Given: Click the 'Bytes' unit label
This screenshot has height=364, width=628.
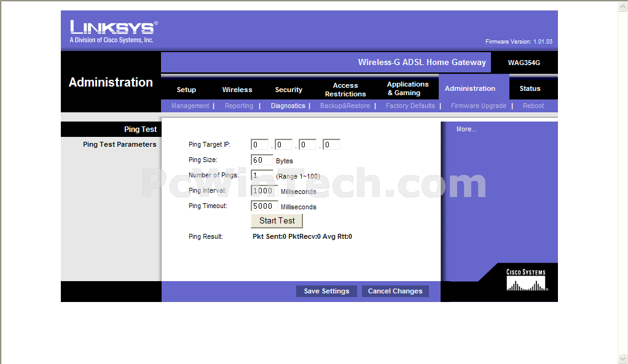Looking at the screenshot, I should 285,161.
